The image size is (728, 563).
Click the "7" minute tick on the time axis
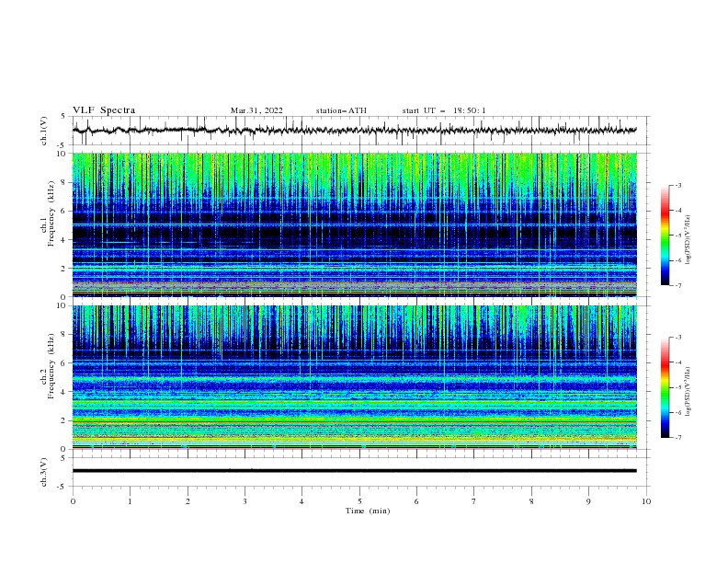pyautogui.click(x=474, y=501)
